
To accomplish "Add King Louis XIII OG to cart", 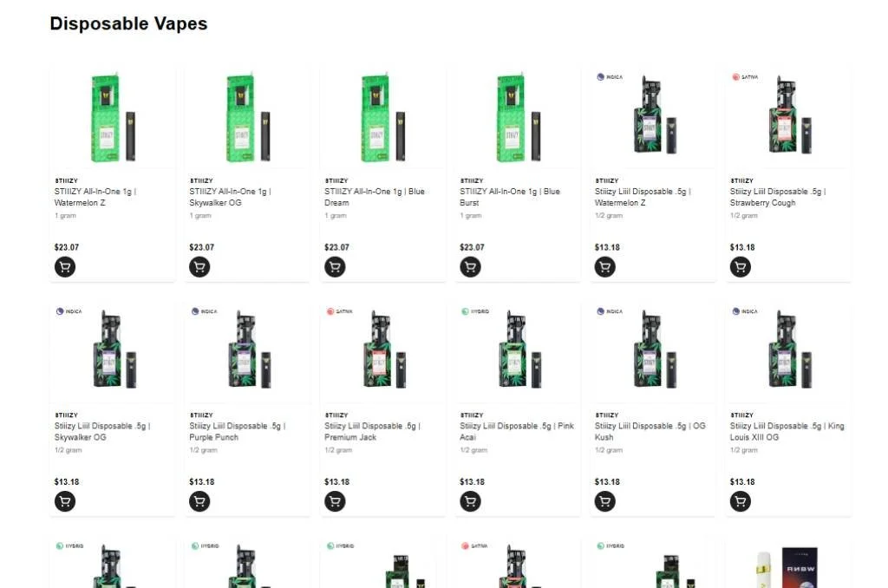I will 741,501.
